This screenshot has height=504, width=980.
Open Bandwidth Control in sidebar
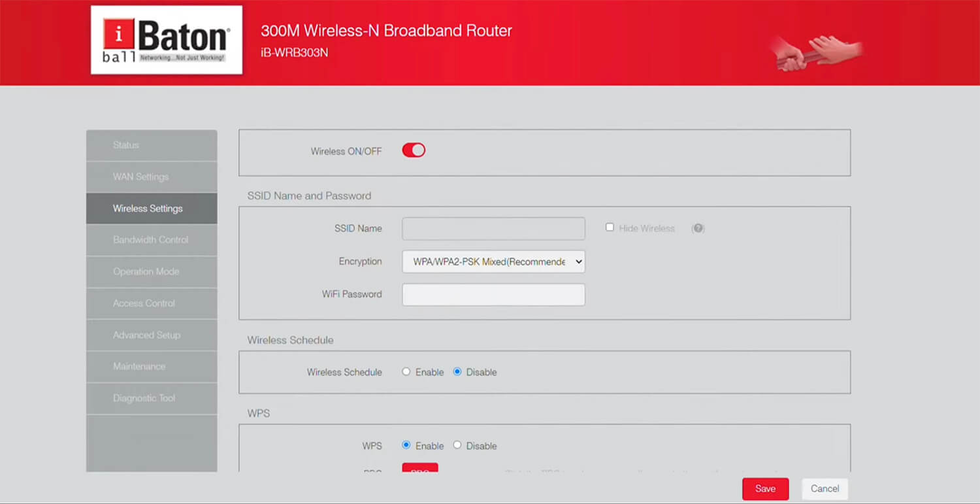tap(152, 240)
